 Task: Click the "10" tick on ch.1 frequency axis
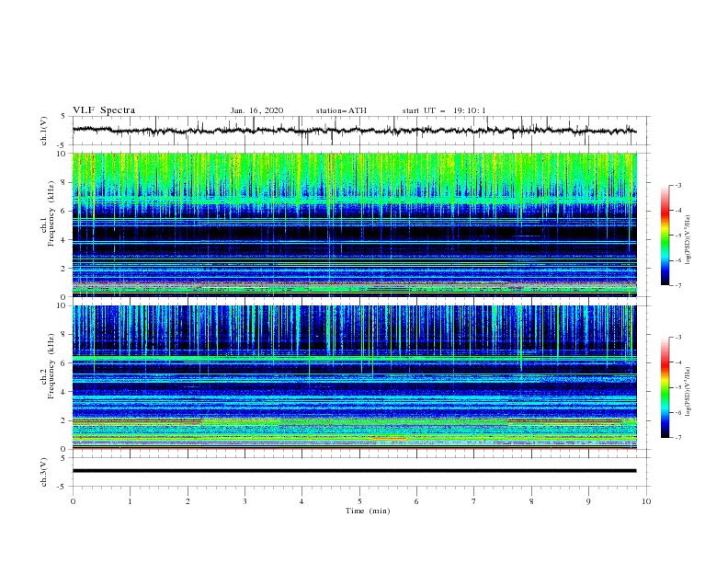click(x=63, y=154)
